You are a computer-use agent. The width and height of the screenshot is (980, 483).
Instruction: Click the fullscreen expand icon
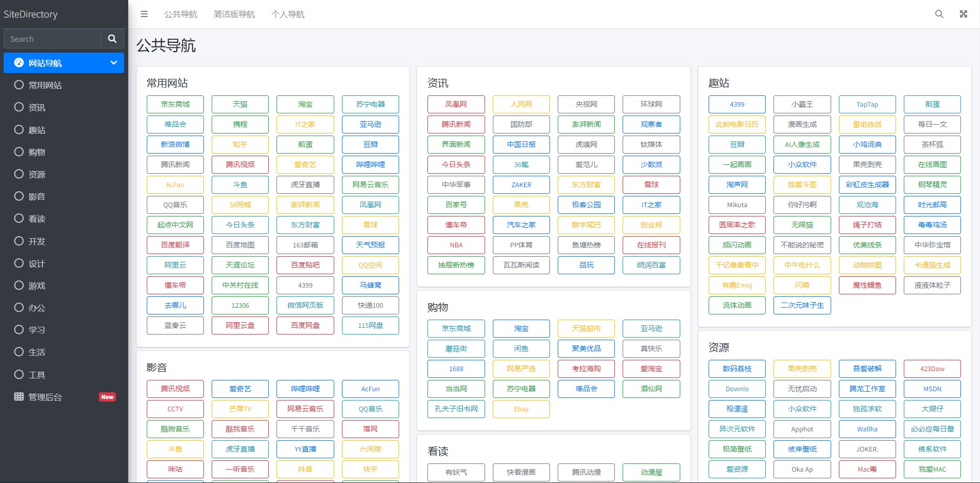pyautogui.click(x=964, y=14)
